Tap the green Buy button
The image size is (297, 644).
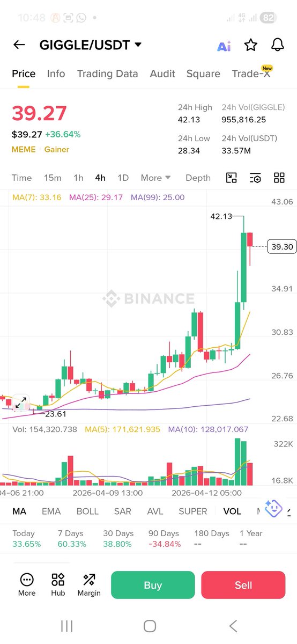click(x=153, y=585)
